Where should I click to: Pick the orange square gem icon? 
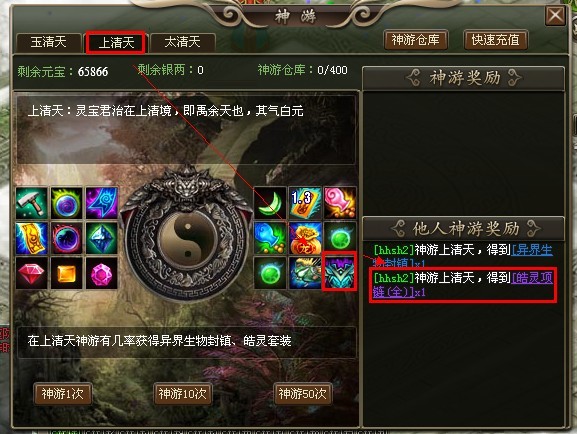tap(67, 273)
